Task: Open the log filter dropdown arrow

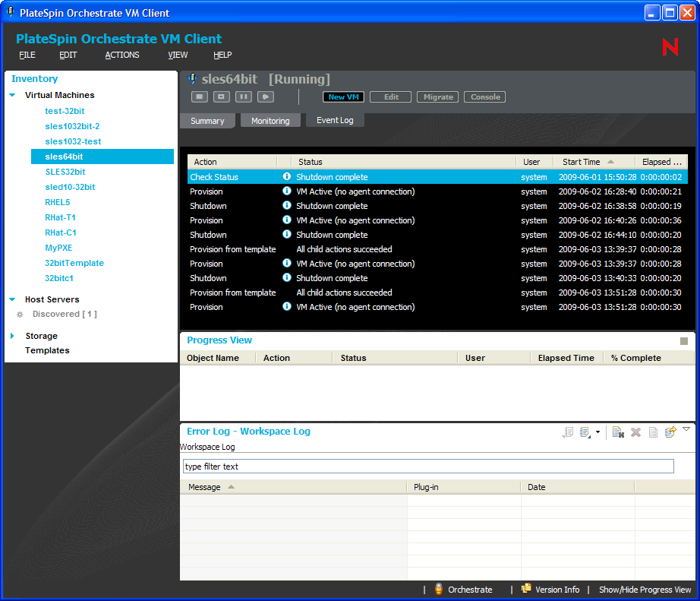Action: pos(598,432)
